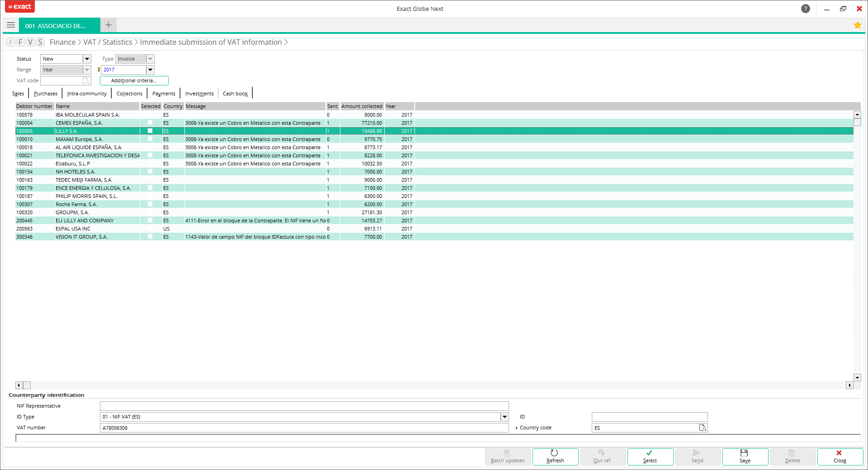Click the Finance breadcrumb

(x=62, y=42)
